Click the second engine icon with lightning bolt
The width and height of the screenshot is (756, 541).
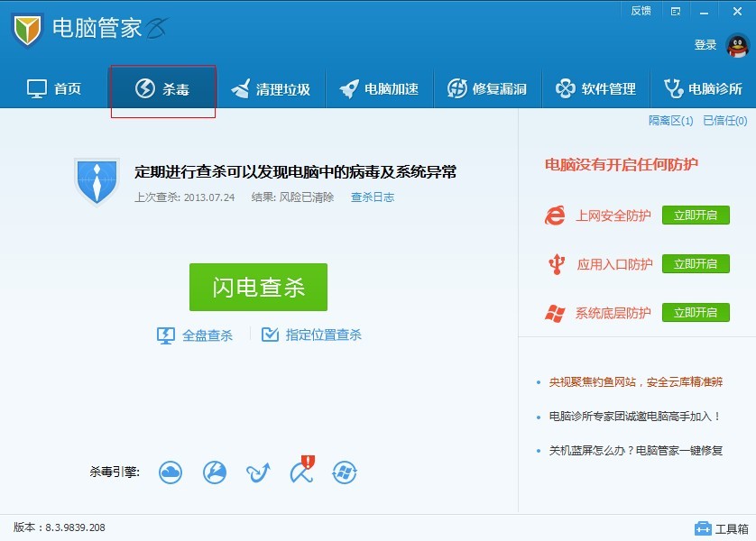pyautogui.click(x=214, y=472)
